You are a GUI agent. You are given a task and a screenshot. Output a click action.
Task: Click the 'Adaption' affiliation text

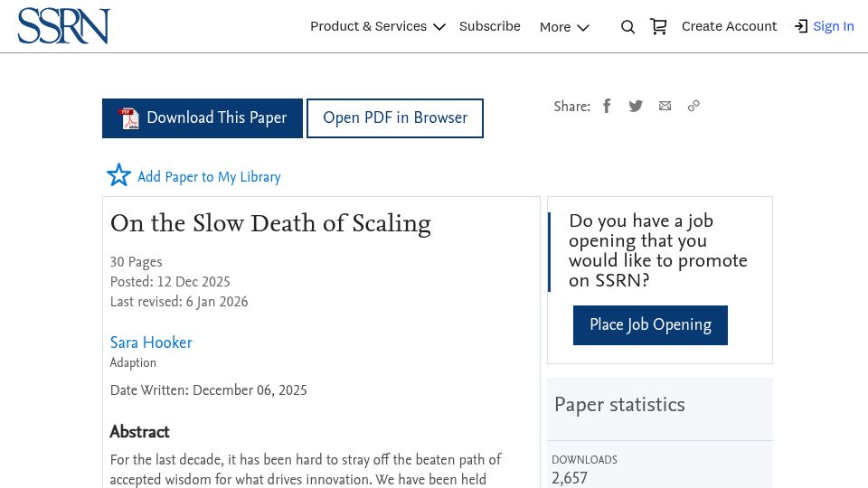point(133,363)
